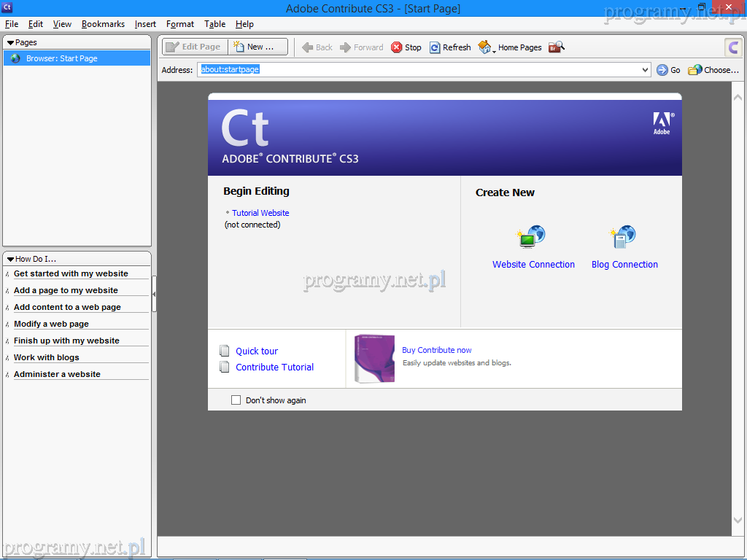
Task: Click the Go arrow icon
Action: pyautogui.click(x=662, y=70)
